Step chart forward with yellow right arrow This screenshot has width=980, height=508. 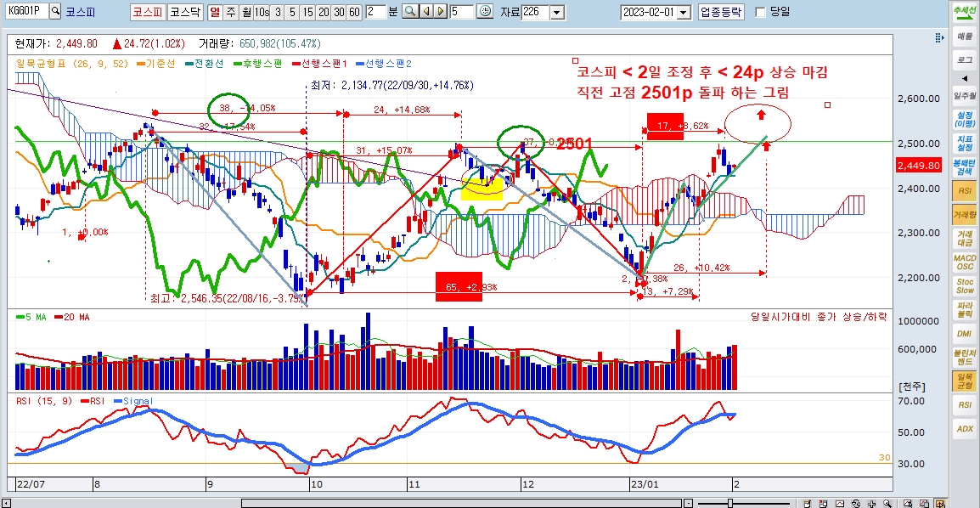(x=441, y=11)
